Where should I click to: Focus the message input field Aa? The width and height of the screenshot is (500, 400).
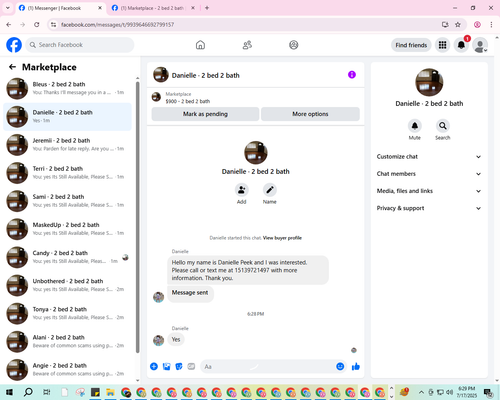pyautogui.click(x=268, y=367)
